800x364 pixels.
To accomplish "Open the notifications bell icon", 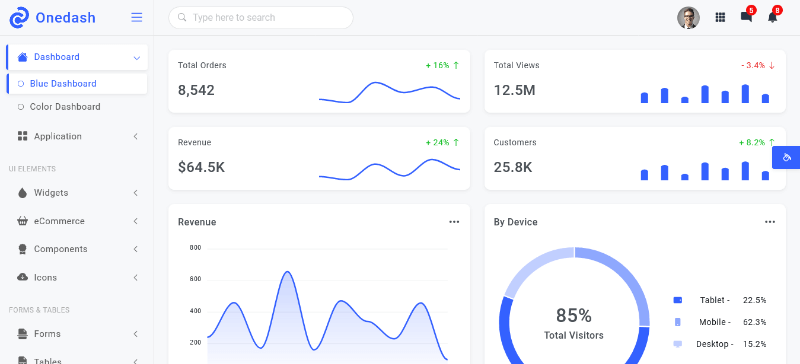I will [x=772, y=17].
